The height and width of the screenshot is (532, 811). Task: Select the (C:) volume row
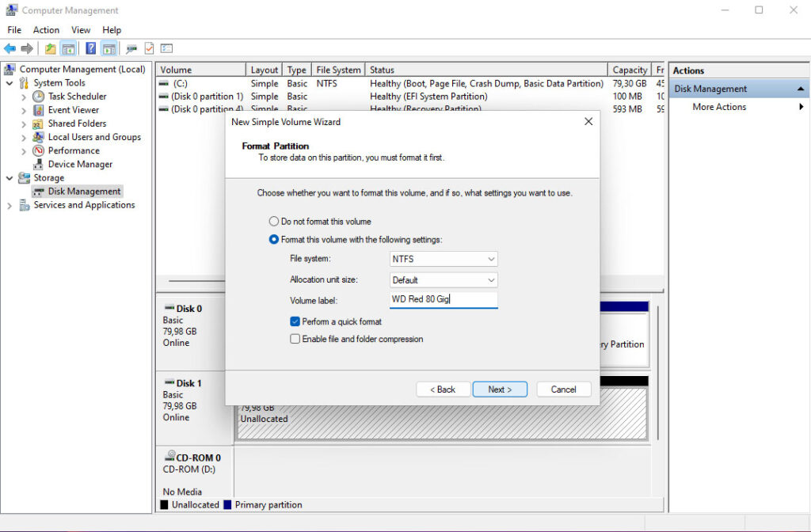point(409,83)
